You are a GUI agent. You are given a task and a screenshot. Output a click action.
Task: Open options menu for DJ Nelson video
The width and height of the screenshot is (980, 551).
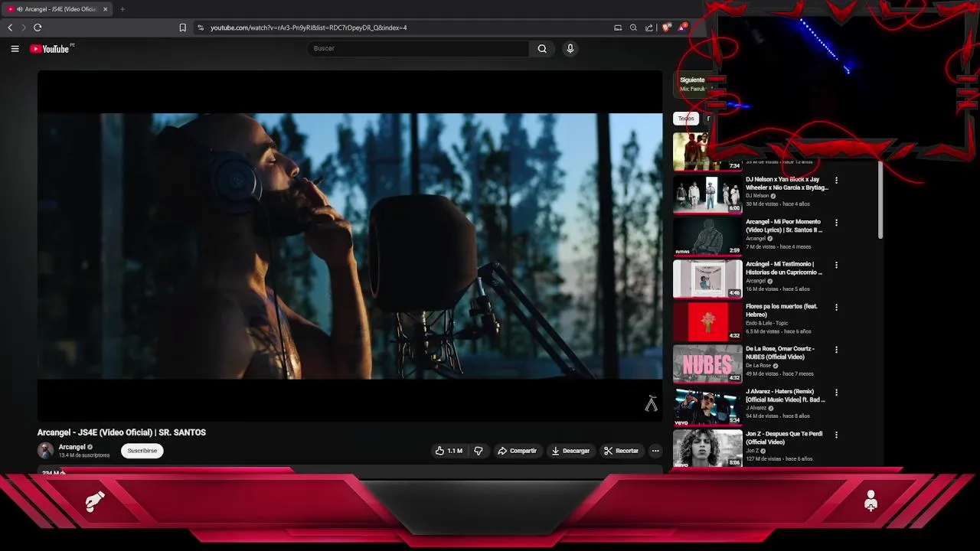pyautogui.click(x=836, y=181)
